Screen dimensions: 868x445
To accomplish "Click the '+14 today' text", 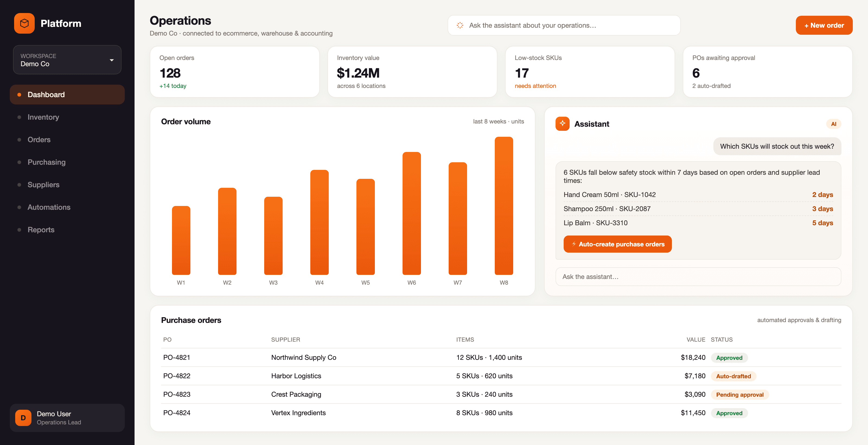I will [173, 86].
